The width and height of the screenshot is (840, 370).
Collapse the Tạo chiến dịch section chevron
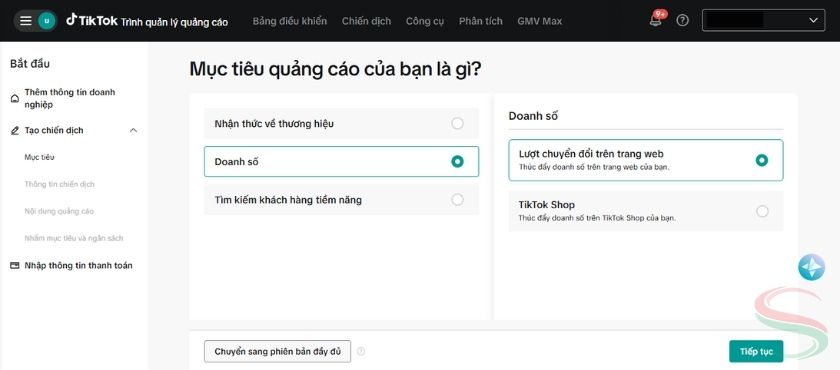click(x=134, y=130)
